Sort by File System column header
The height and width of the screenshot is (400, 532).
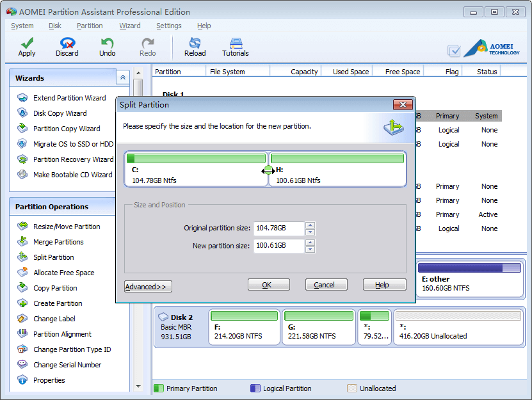click(x=238, y=72)
